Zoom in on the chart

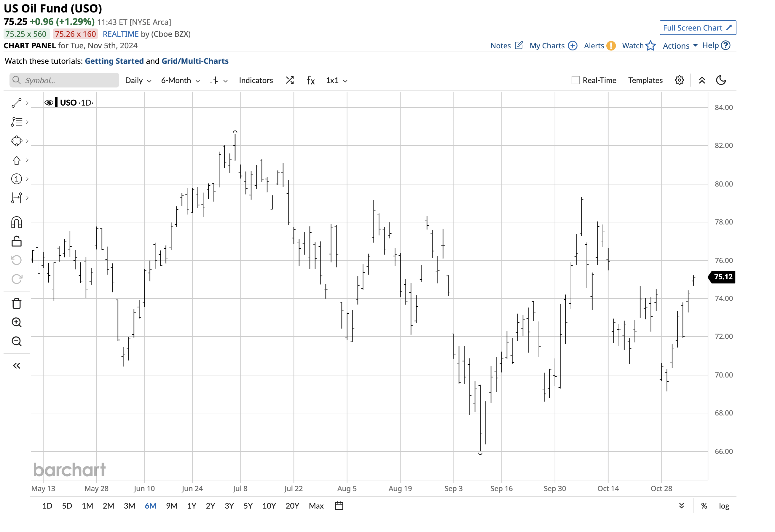click(16, 322)
